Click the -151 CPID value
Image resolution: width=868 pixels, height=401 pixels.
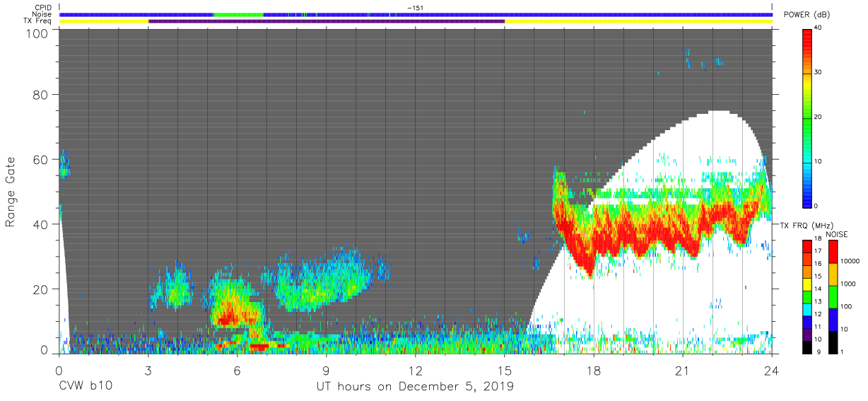point(415,8)
